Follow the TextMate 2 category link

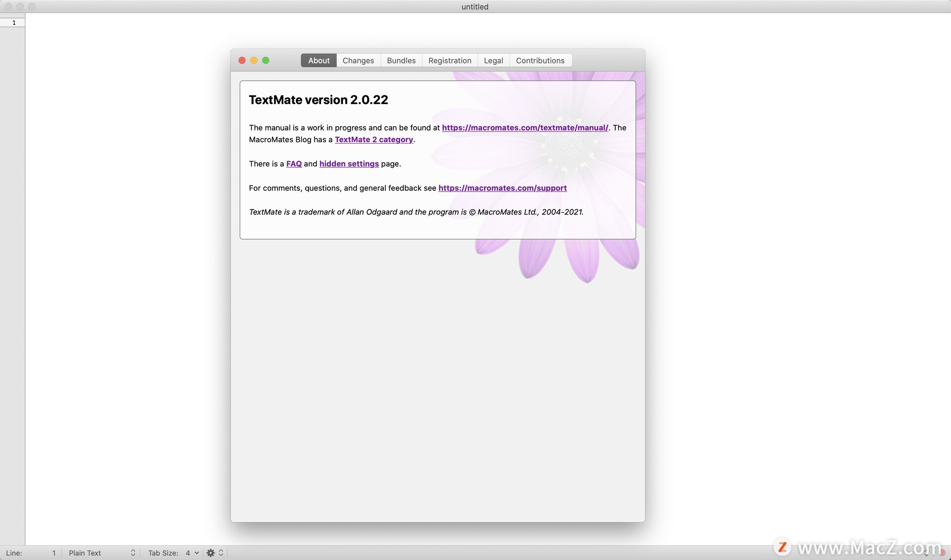374,140
